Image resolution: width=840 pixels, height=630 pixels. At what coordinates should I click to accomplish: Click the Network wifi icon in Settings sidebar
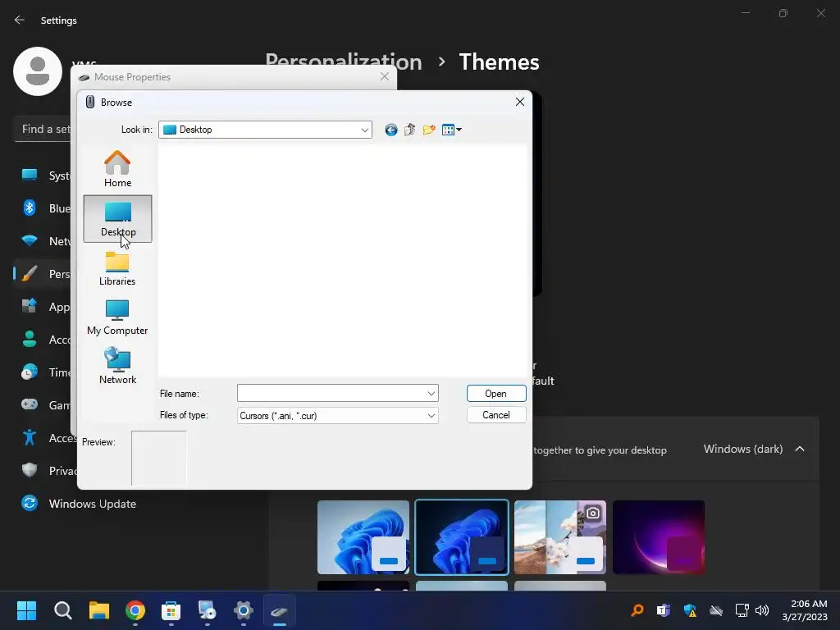(30, 240)
